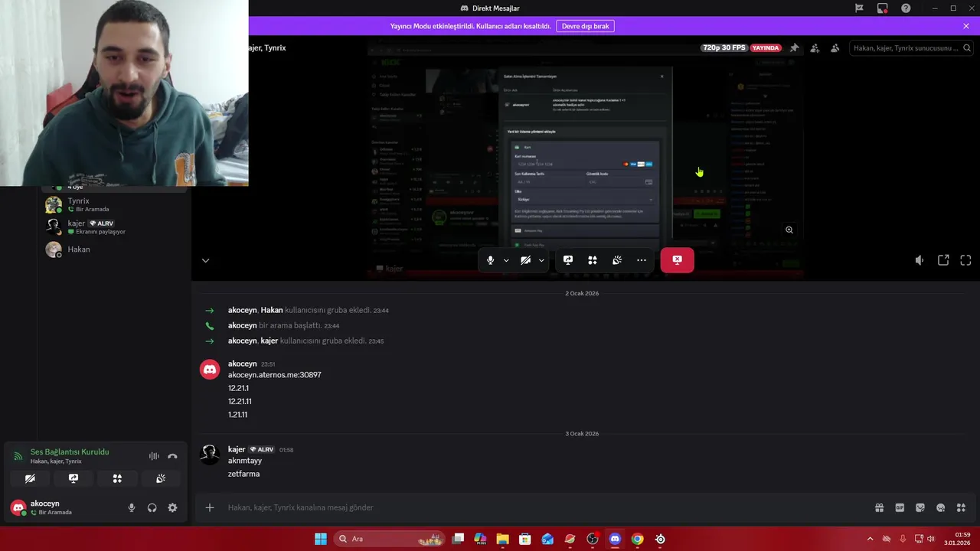This screenshot has height=551, width=980.
Task: Start activity button in voice panel
Action: coord(117,478)
